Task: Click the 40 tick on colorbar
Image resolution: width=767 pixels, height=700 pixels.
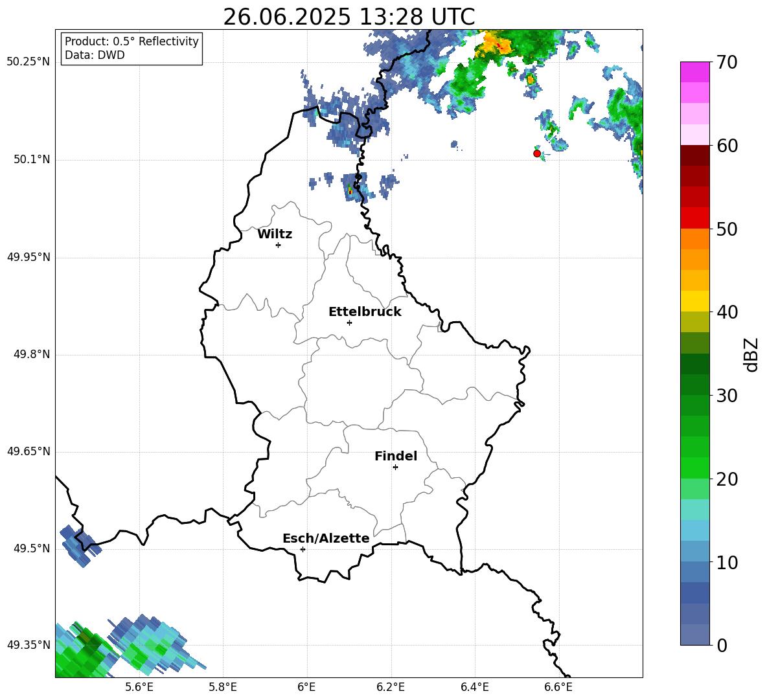Action: point(727,312)
